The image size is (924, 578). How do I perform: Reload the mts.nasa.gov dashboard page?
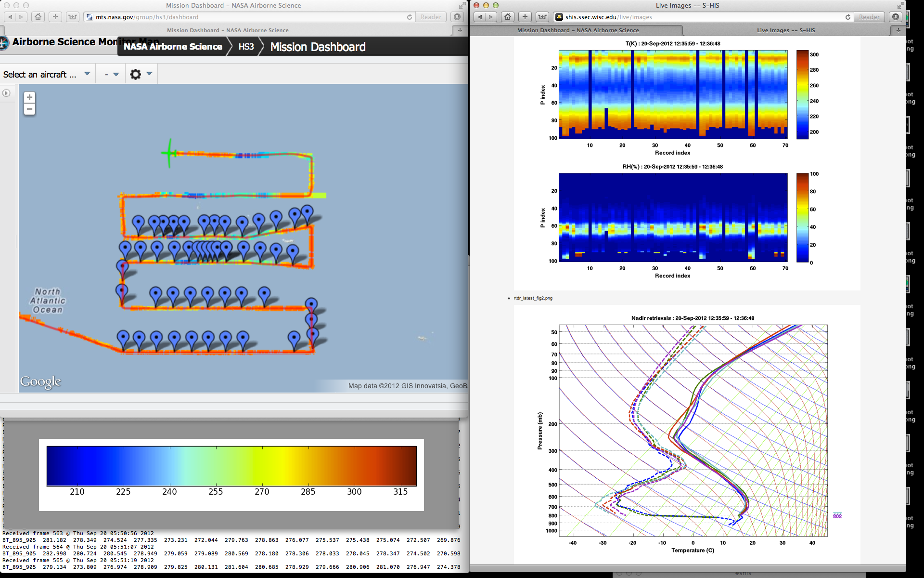(410, 17)
